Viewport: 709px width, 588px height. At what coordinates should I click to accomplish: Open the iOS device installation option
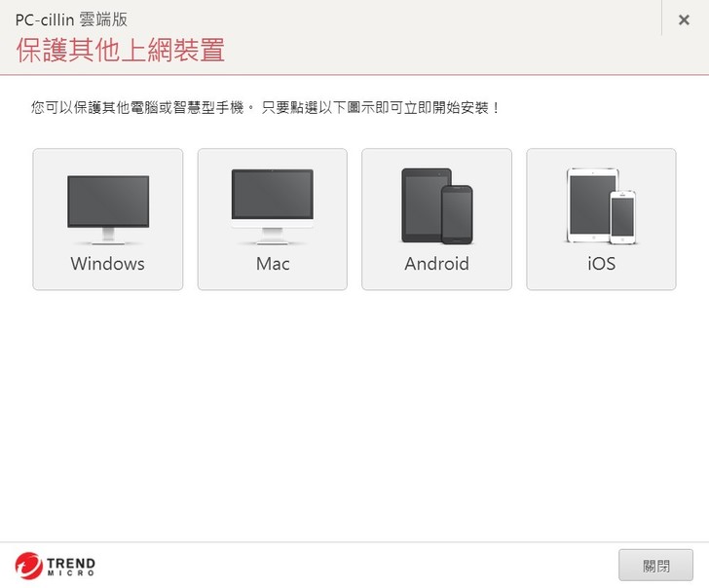click(601, 219)
